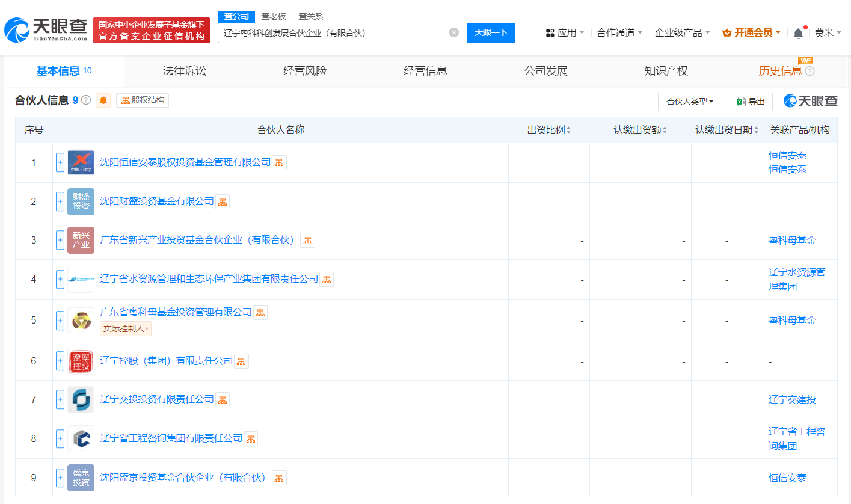
Task: Open the 实际控制人 tag on row 5
Action: [x=125, y=329]
